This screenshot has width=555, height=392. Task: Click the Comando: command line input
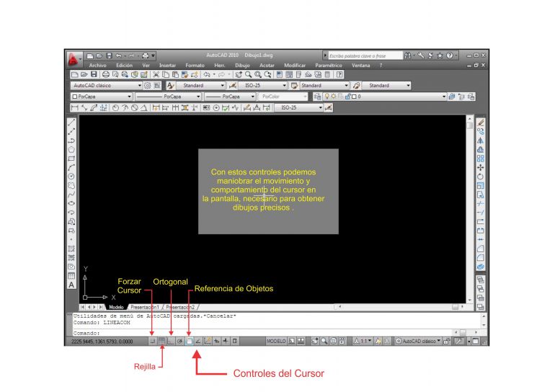(x=263, y=333)
